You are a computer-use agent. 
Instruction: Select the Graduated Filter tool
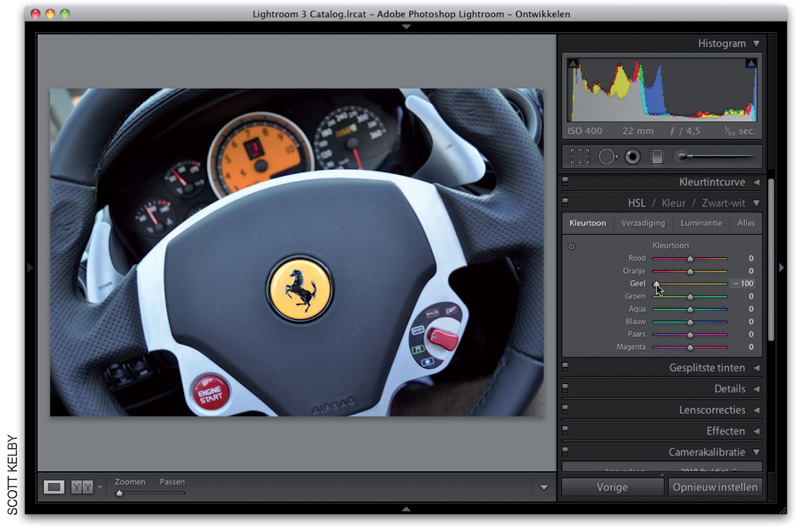click(x=657, y=157)
